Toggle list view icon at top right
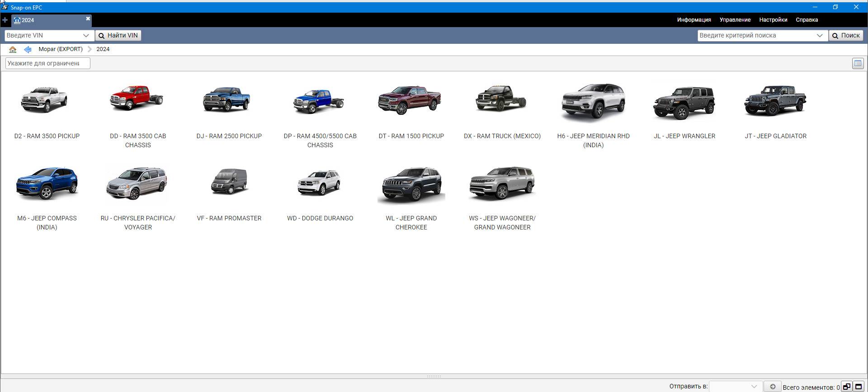 pyautogui.click(x=858, y=63)
